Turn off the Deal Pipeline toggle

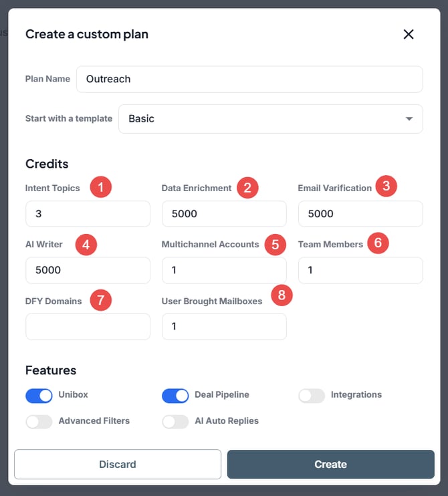coord(175,396)
